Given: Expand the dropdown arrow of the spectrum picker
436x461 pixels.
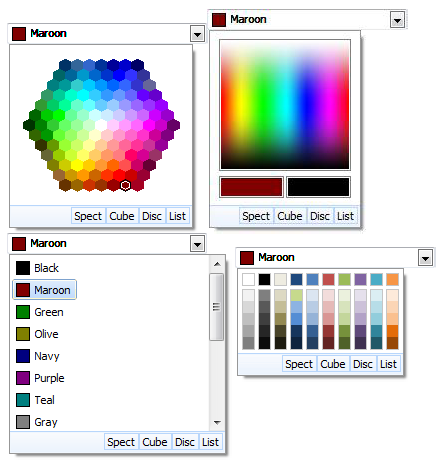Looking at the screenshot, I should [x=397, y=20].
